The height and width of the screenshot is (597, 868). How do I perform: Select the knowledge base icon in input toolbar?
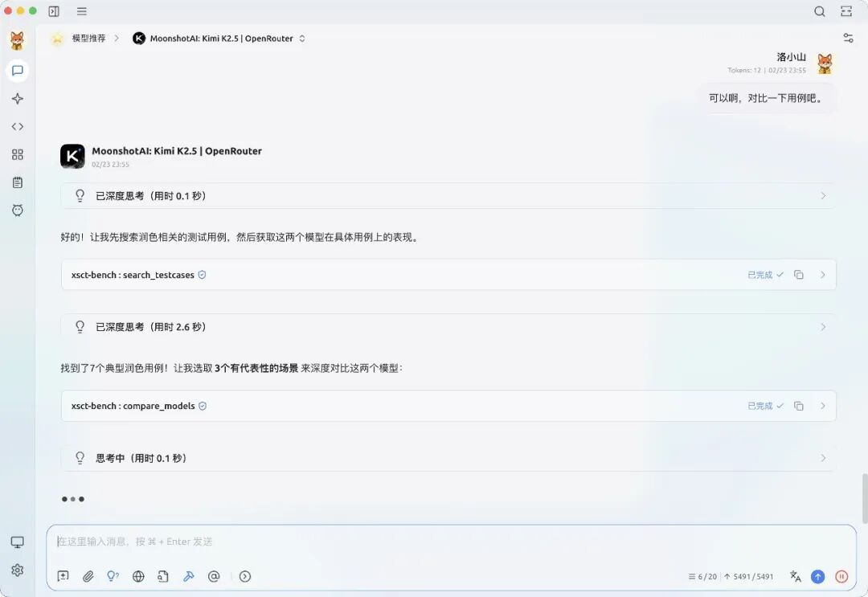[x=163, y=576]
